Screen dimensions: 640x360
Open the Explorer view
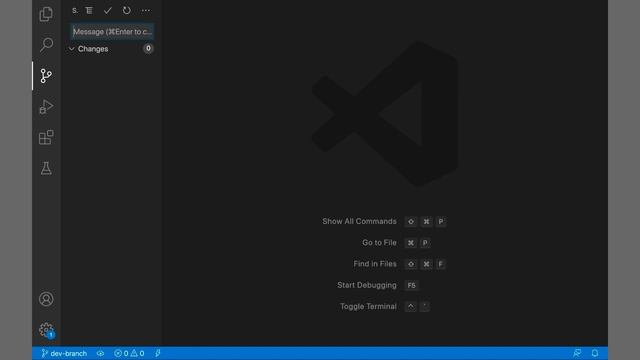pyautogui.click(x=46, y=14)
